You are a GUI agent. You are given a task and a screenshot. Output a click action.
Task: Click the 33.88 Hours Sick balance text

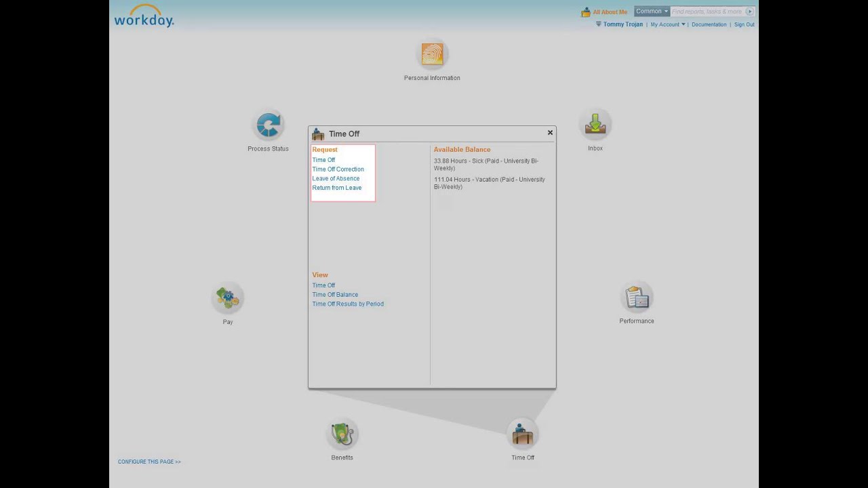(x=486, y=165)
